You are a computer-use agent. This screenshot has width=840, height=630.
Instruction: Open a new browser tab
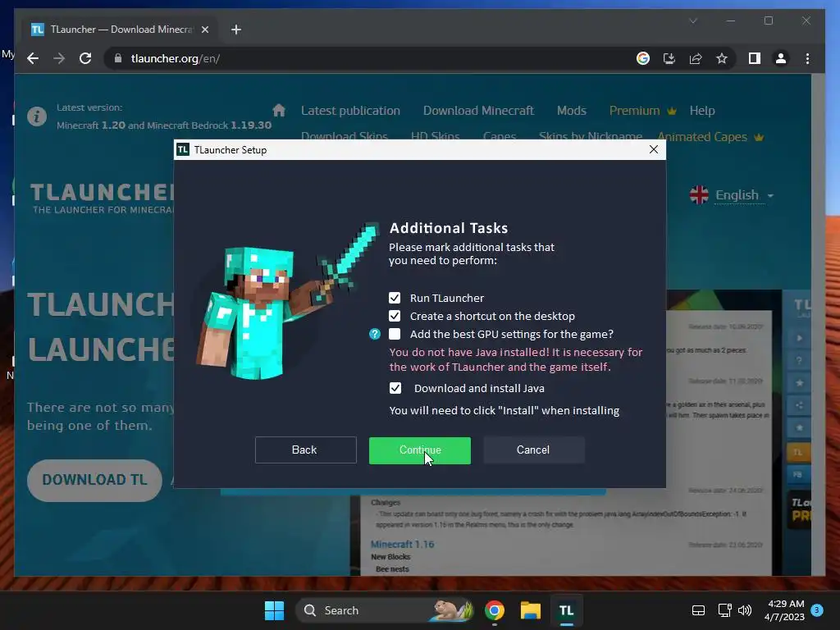coord(235,30)
